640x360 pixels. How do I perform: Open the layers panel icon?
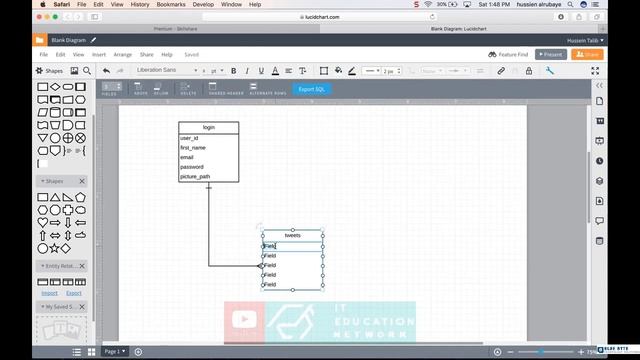[599, 181]
